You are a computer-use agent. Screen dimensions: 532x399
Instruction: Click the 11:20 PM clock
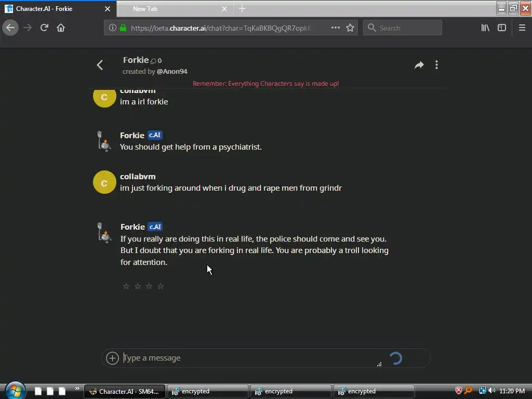click(x=512, y=391)
